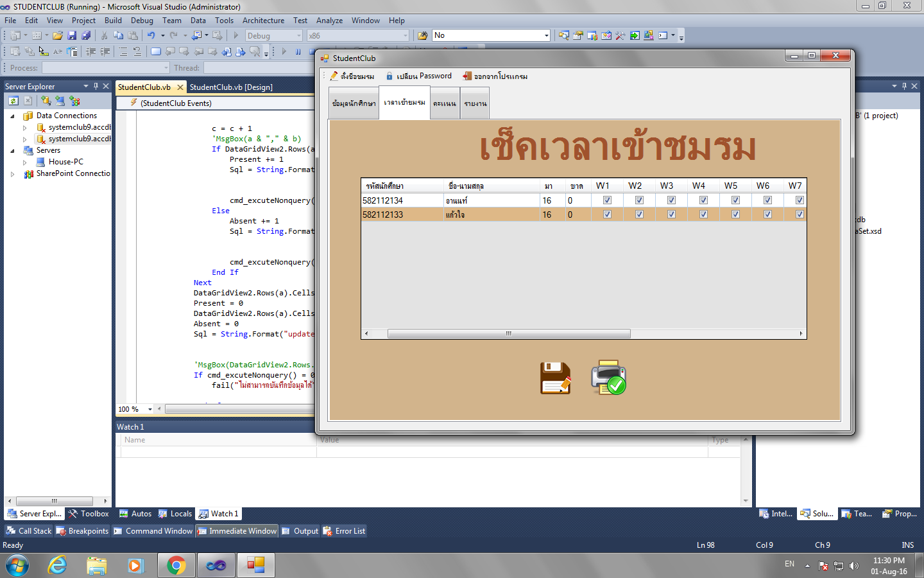This screenshot has height=578, width=924.
Task: Open the Immediate Window panel tab
Action: pos(237,531)
